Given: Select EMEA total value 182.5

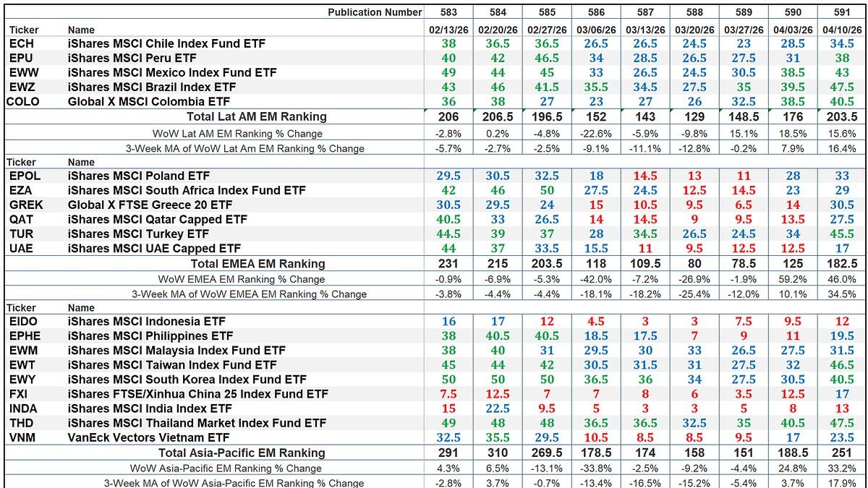Looking at the screenshot, I should pos(843,264).
